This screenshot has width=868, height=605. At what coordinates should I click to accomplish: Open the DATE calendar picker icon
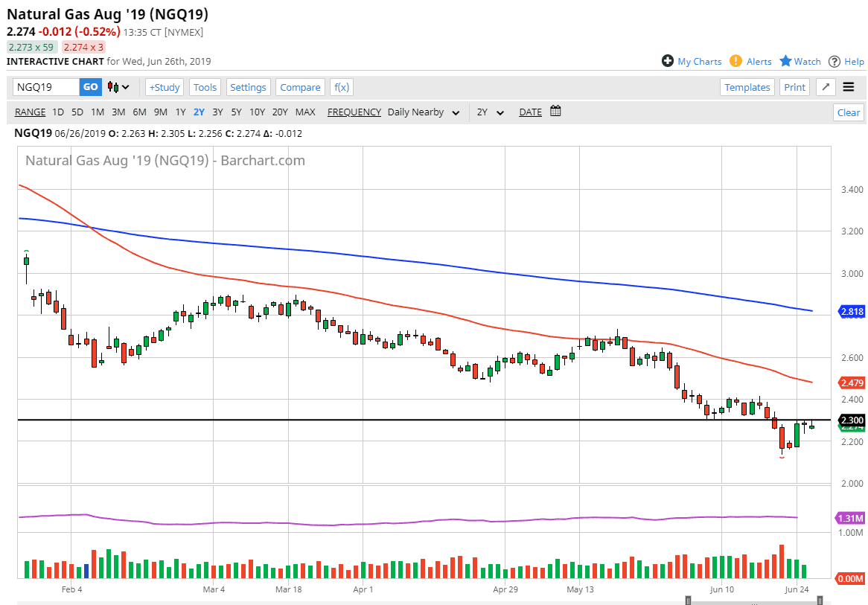555,112
